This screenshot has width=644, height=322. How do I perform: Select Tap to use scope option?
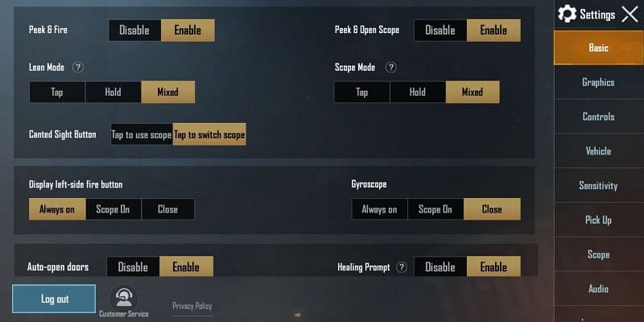click(142, 134)
